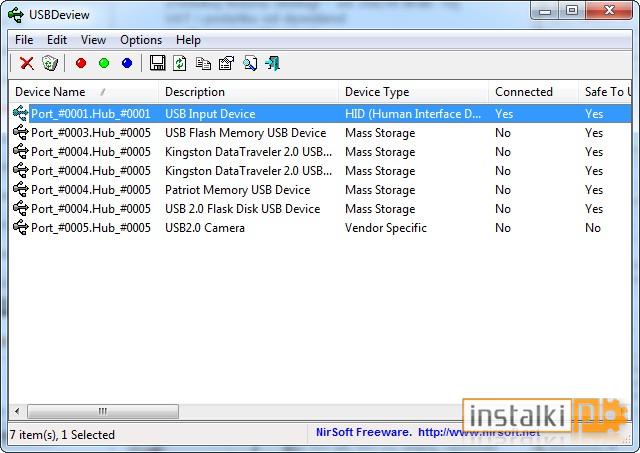Click USB icon of the Port_#0001.Hub_#0001 row
This screenshot has width=640, height=453.
click(20, 113)
